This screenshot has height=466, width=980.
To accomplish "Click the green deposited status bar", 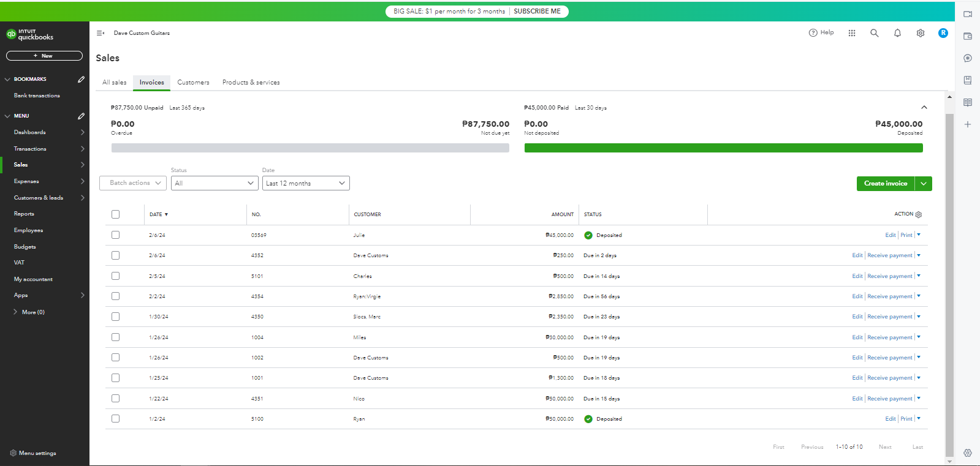I will click(x=724, y=148).
